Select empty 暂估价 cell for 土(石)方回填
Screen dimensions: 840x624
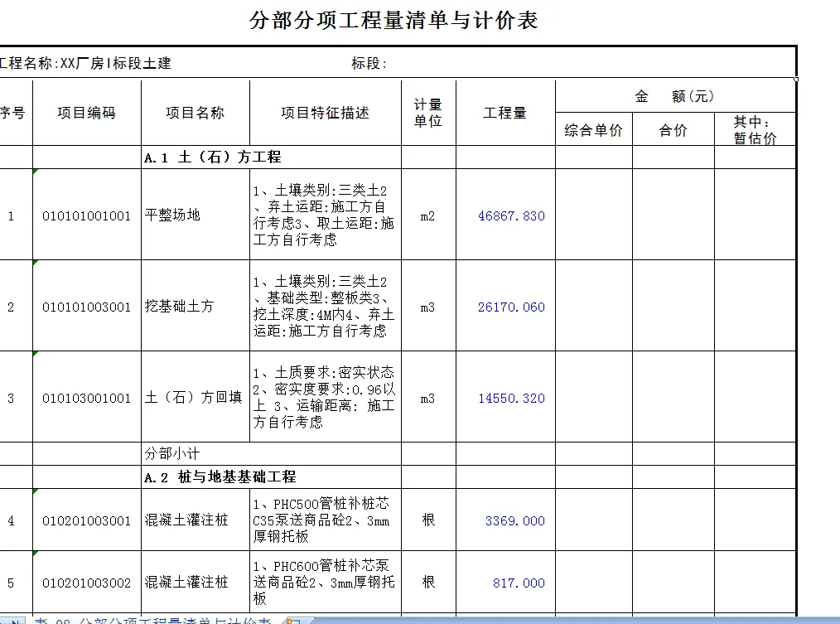coord(755,397)
